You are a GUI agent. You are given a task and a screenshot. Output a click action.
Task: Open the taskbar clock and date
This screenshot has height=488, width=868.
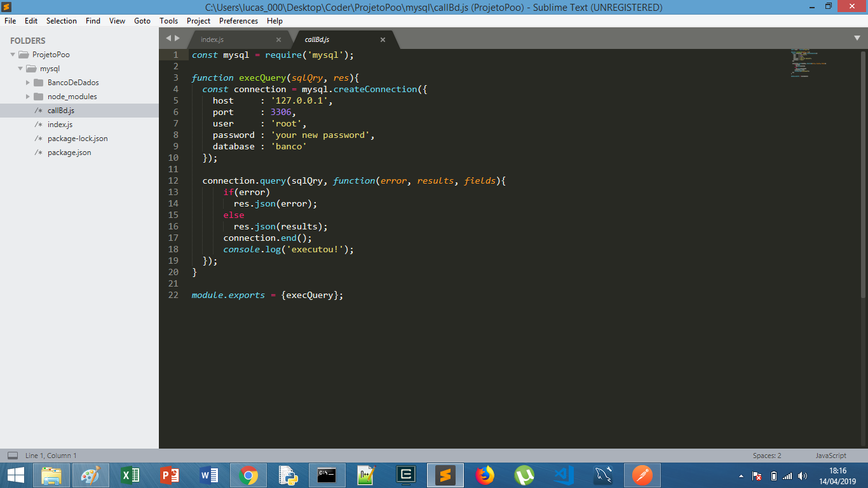click(838, 475)
